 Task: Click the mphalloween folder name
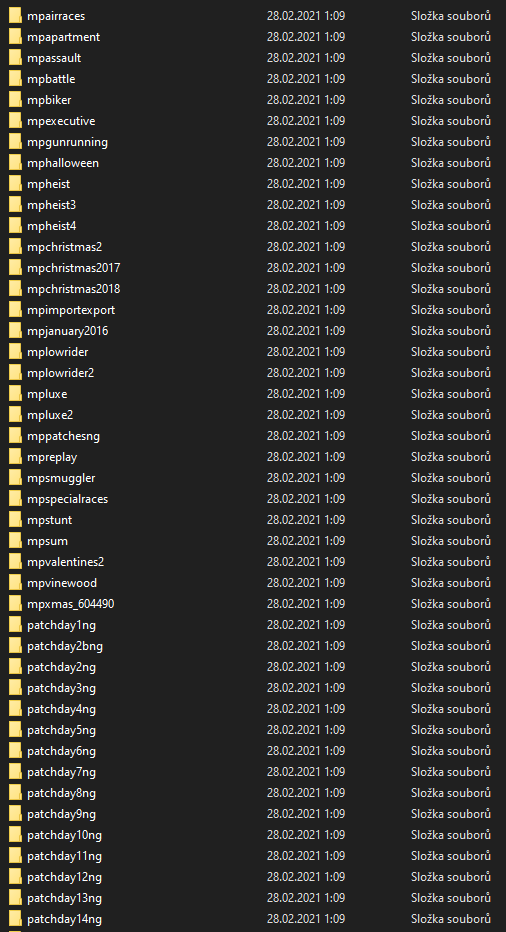coord(63,163)
